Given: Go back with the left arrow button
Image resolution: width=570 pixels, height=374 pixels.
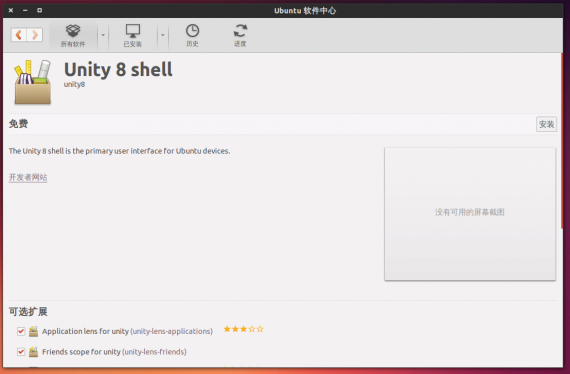Looking at the screenshot, I should (x=19, y=35).
